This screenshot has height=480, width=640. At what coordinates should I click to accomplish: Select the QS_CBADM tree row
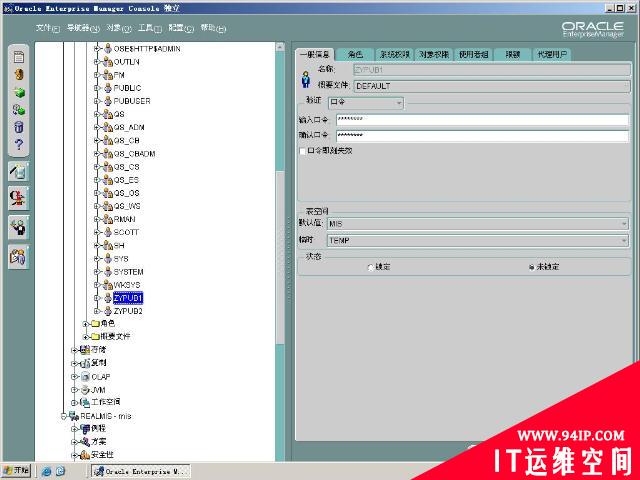click(134, 154)
